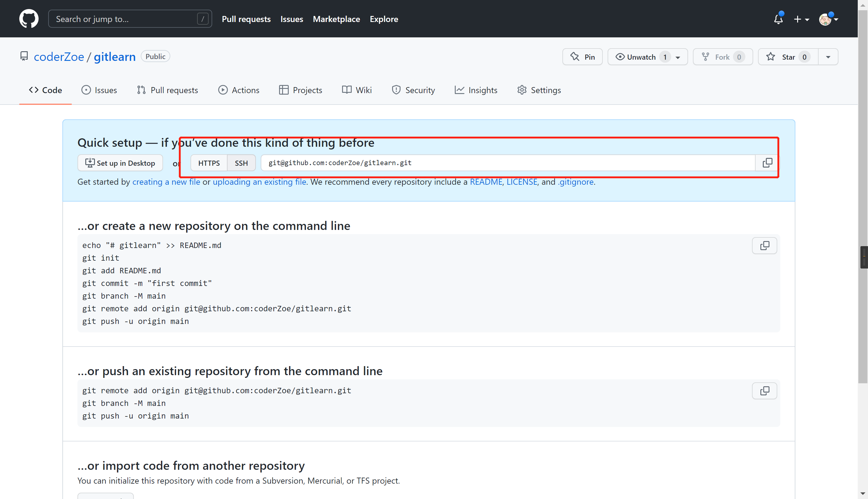Click the repository book icon beside coderZoe

(24, 56)
